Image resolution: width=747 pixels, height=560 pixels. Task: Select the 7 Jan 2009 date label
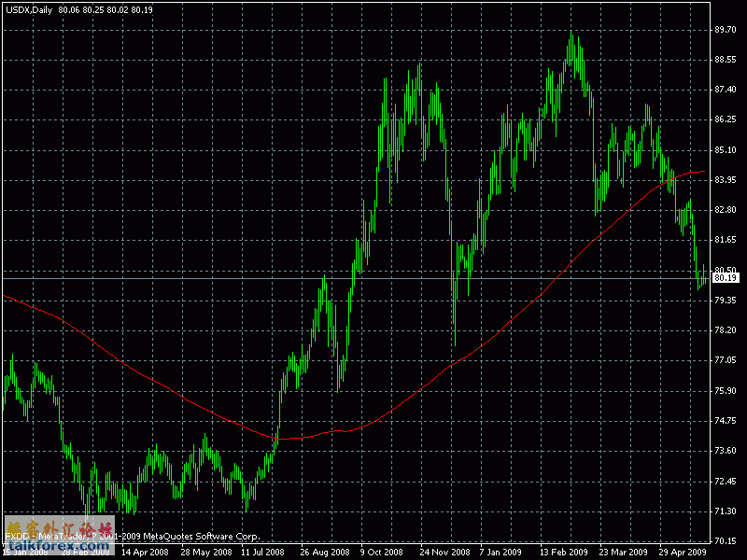pos(502,552)
